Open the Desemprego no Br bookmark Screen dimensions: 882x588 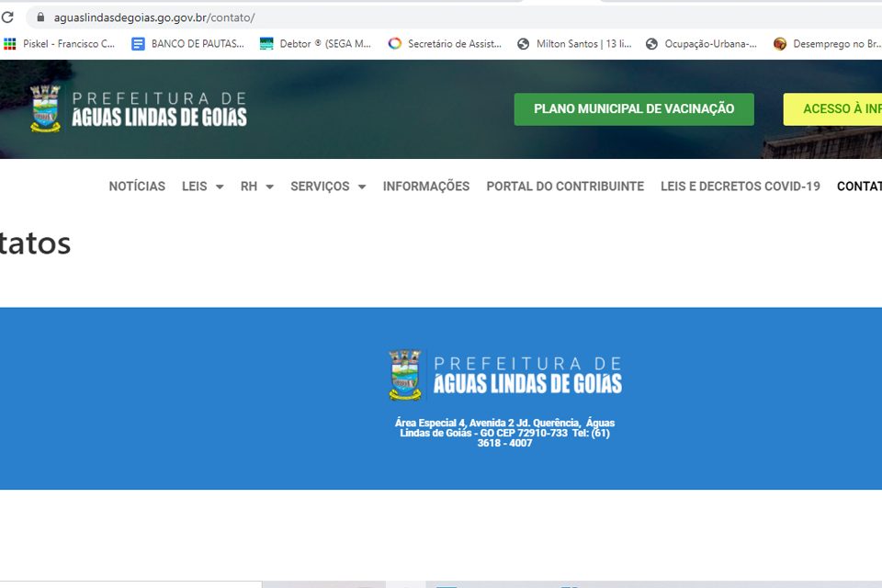pos(827,43)
